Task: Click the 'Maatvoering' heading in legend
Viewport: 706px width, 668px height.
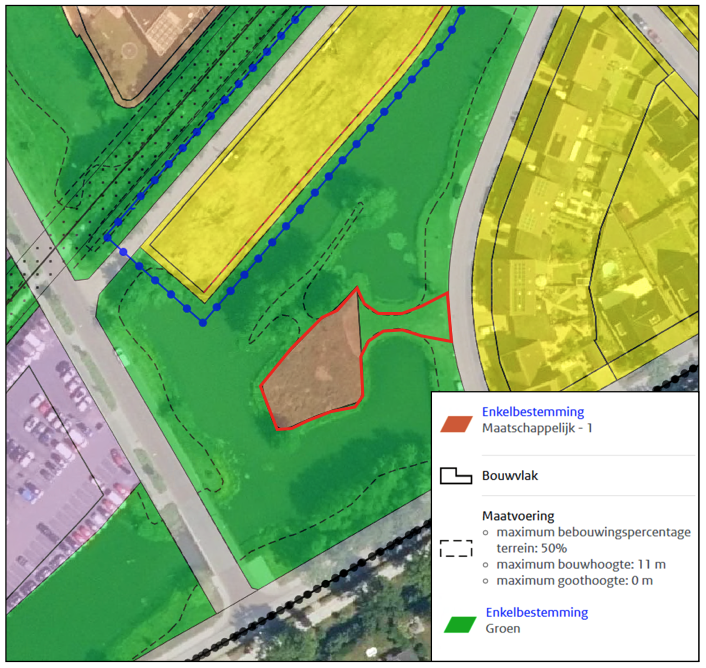Action: [518, 516]
